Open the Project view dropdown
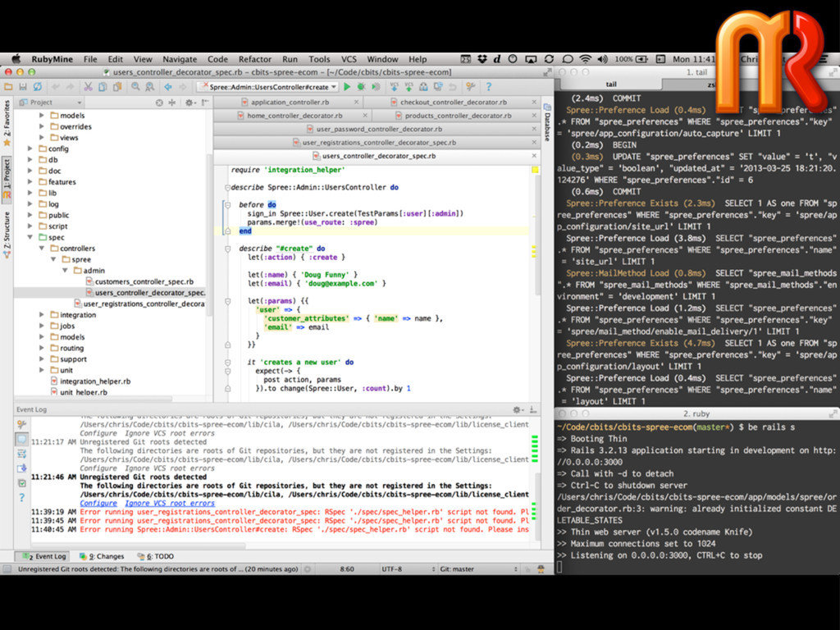 pyautogui.click(x=50, y=103)
